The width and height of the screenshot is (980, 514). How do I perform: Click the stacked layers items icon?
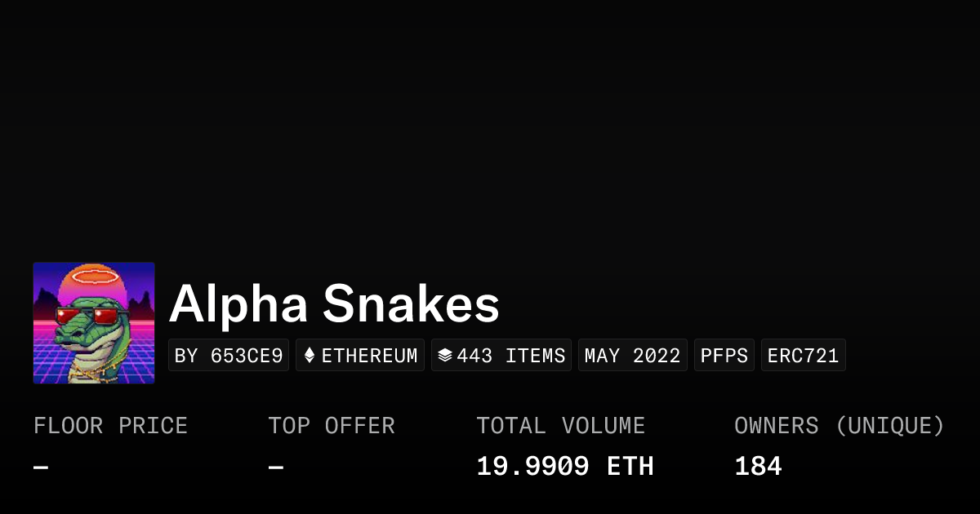click(x=444, y=356)
